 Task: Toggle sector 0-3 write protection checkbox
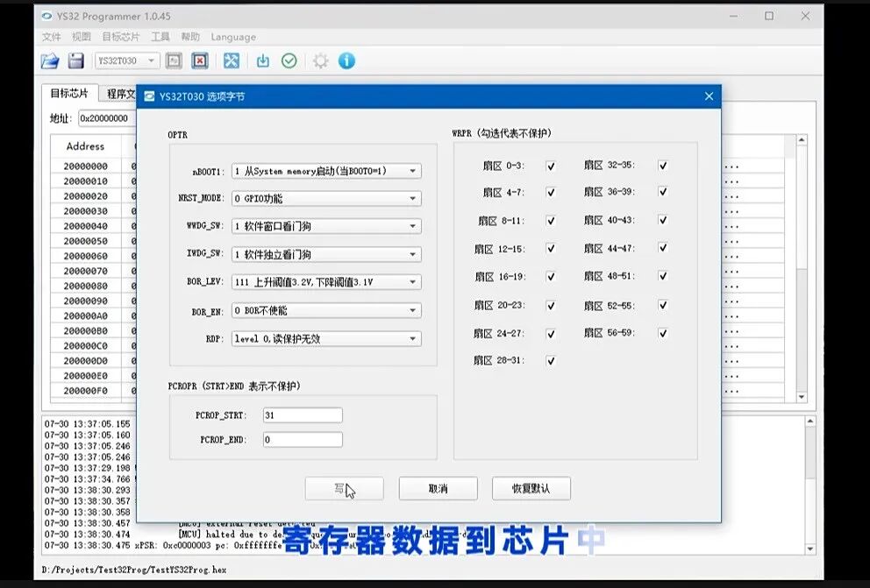pyautogui.click(x=551, y=166)
